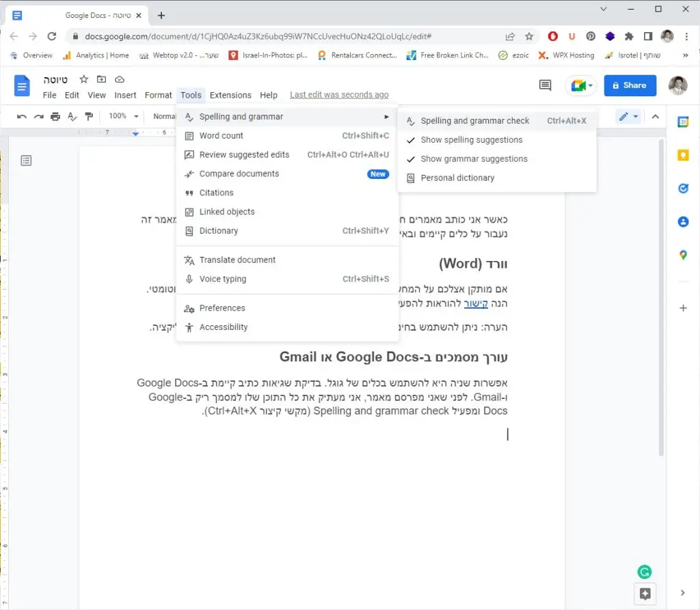Open the Extensions menu

[230, 95]
